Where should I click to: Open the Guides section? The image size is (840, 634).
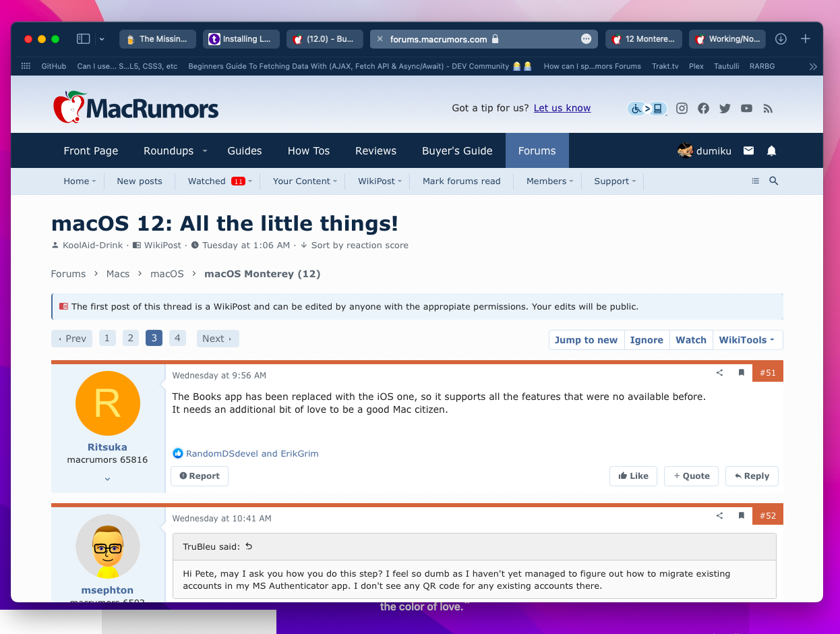(245, 150)
